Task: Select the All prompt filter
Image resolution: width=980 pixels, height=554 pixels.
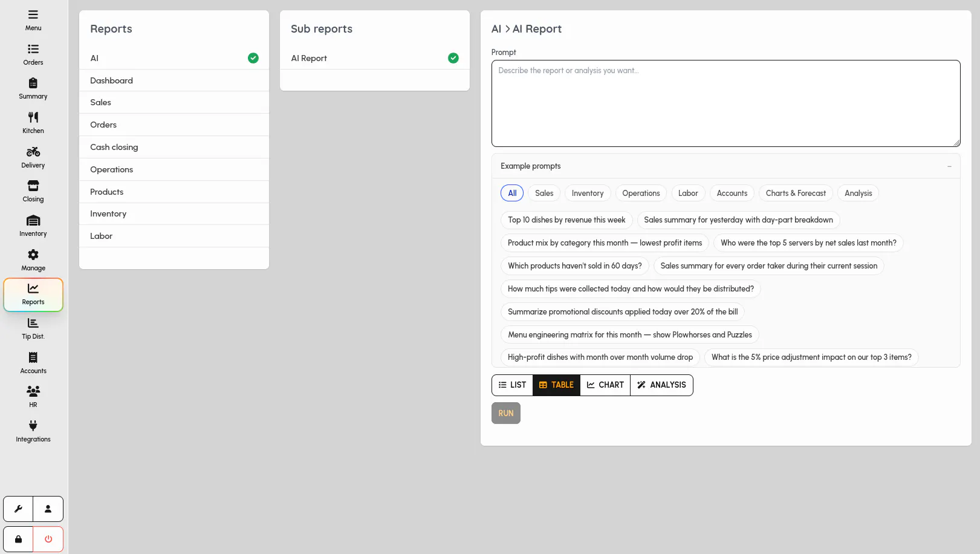Action: (512, 193)
